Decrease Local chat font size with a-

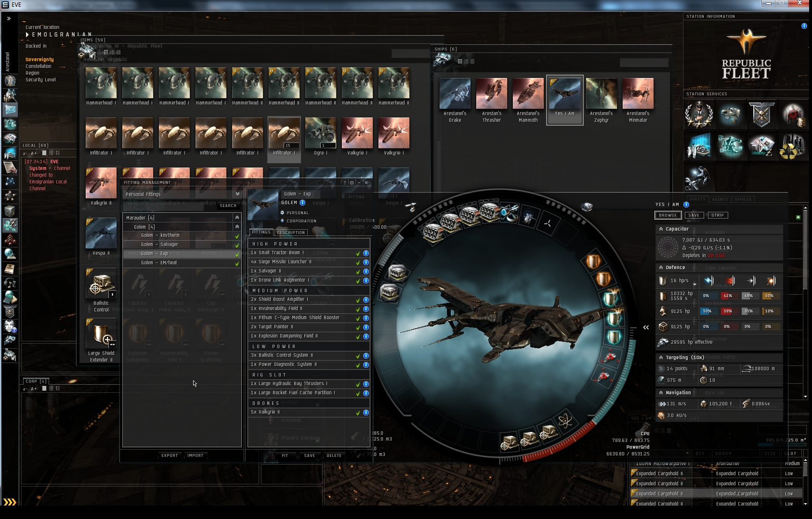click(x=25, y=153)
